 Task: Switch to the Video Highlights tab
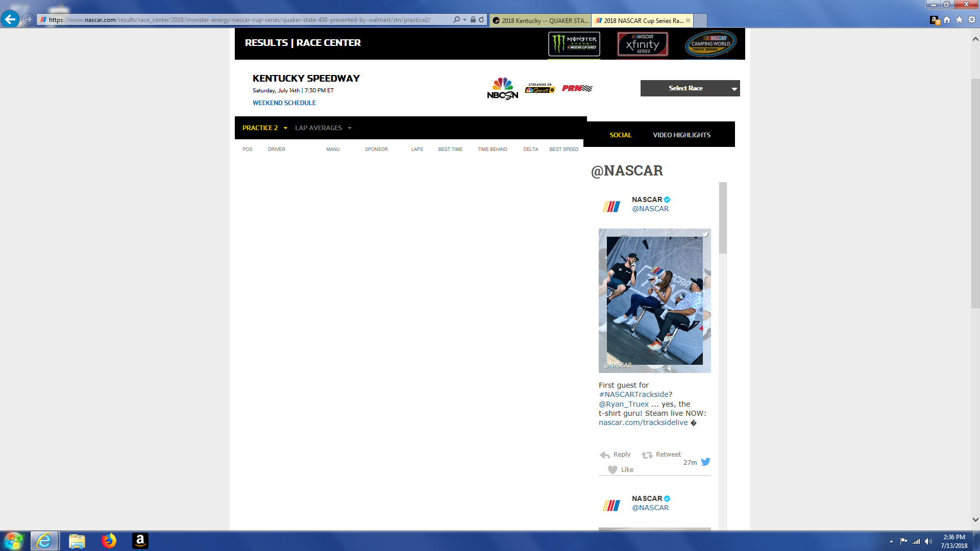click(x=681, y=135)
